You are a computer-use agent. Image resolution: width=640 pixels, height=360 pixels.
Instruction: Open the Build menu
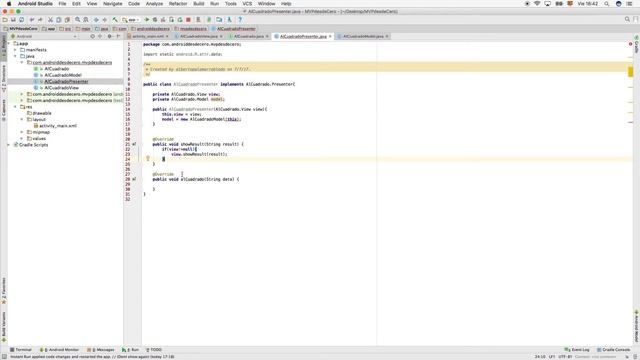[x=199, y=4]
